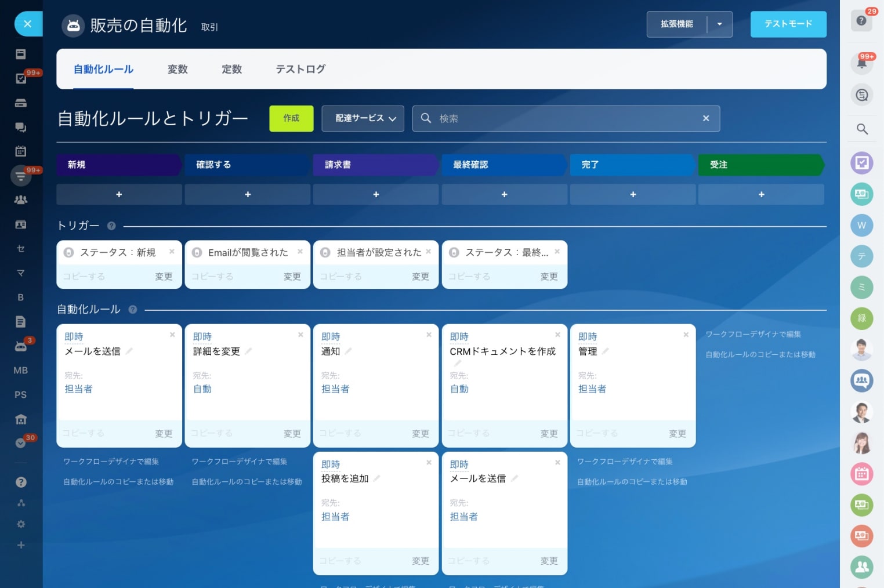Open the pink calendar chat icon on the right
The width and height of the screenshot is (884, 588).
click(861, 474)
